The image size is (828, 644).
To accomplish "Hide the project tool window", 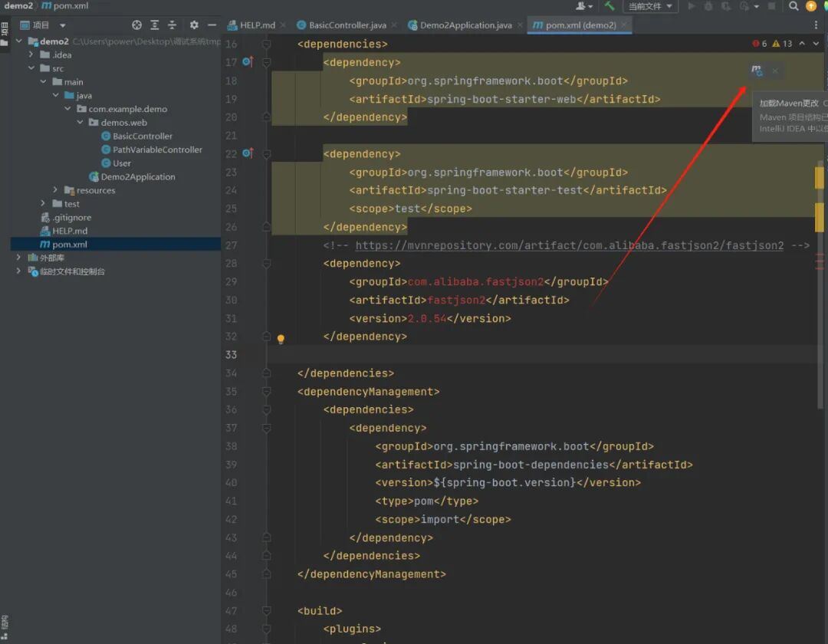I will tap(212, 25).
